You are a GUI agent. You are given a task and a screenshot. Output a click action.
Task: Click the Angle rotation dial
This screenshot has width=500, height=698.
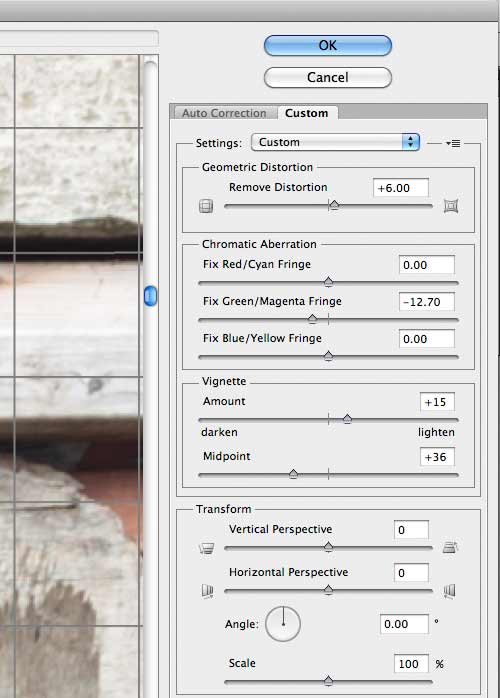(283, 624)
